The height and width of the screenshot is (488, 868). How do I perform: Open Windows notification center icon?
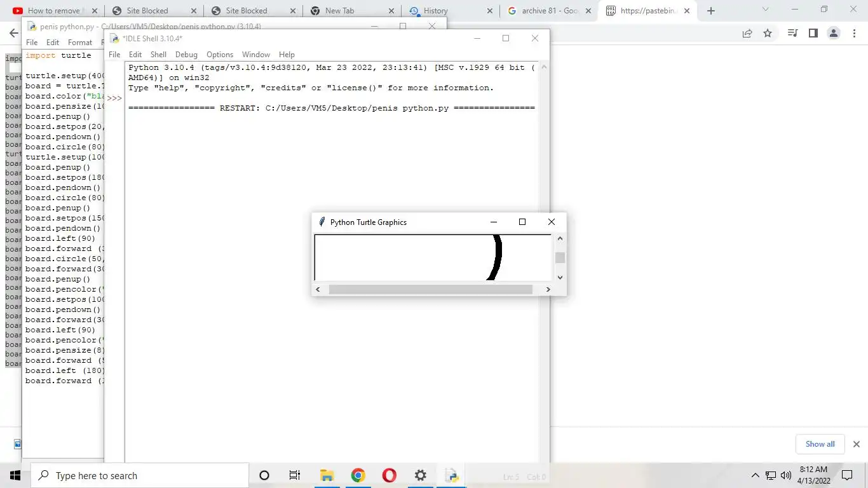(x=847, y=475)
